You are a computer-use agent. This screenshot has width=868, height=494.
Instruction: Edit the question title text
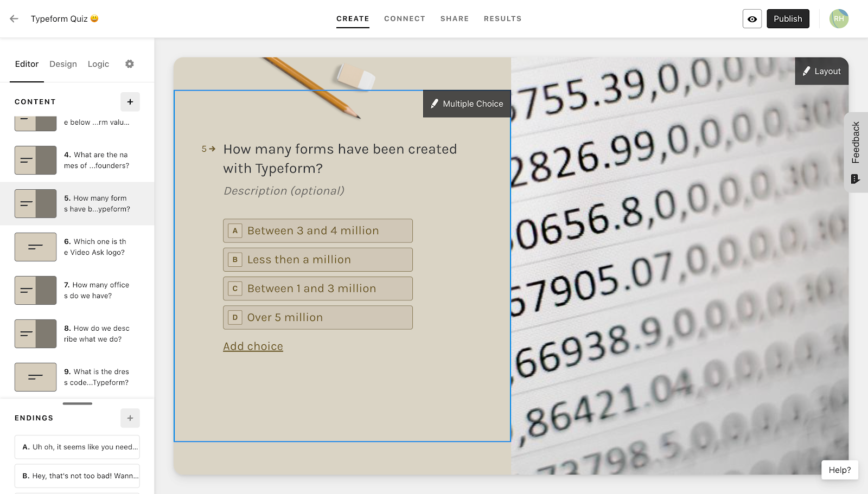pyautogui.click(x=340, y=159)
